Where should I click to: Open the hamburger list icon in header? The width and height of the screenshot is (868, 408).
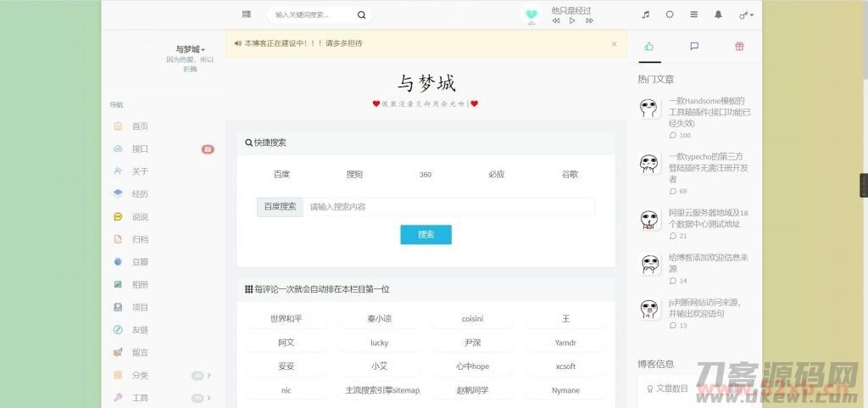693,15
